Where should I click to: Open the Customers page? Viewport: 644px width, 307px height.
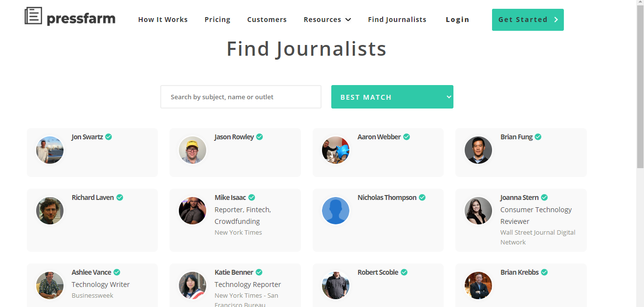point(267,20)
